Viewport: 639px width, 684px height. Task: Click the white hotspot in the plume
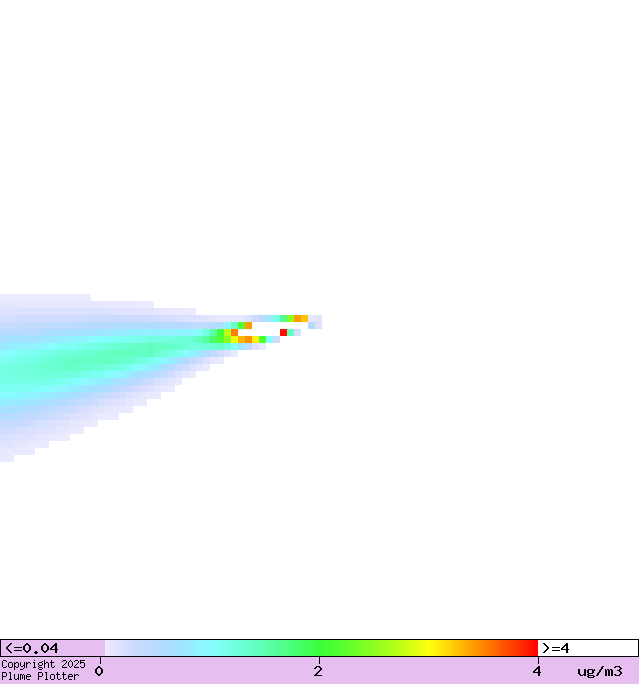tap(268, 326)
